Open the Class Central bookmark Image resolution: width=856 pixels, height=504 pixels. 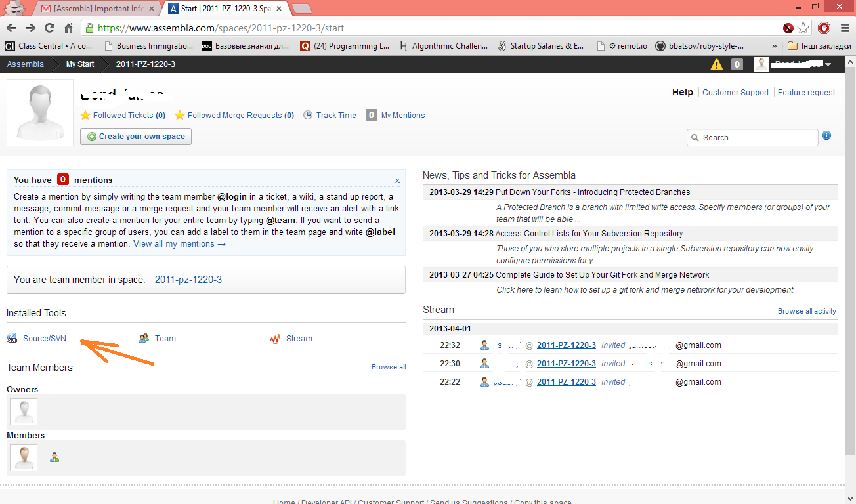pyautogui.click(x=49, y=46)
